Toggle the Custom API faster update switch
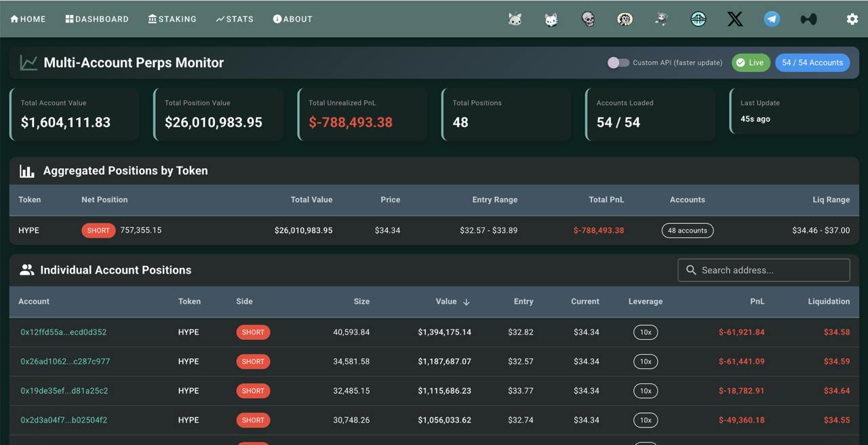 [618, 62]
